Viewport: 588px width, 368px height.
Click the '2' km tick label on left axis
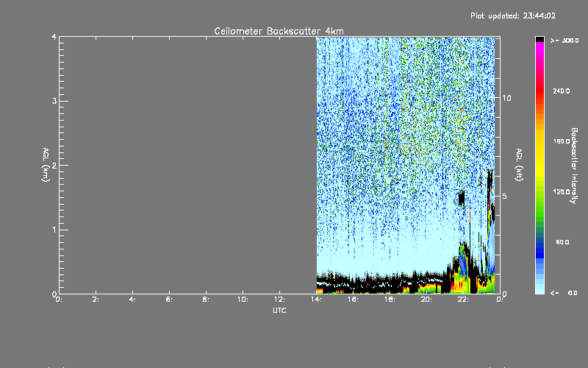(54, 165)
